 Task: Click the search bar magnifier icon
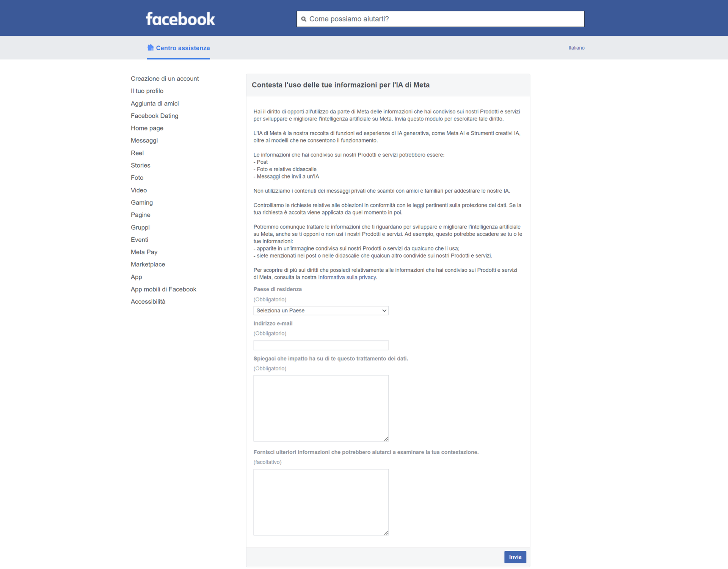pos(304,19)
